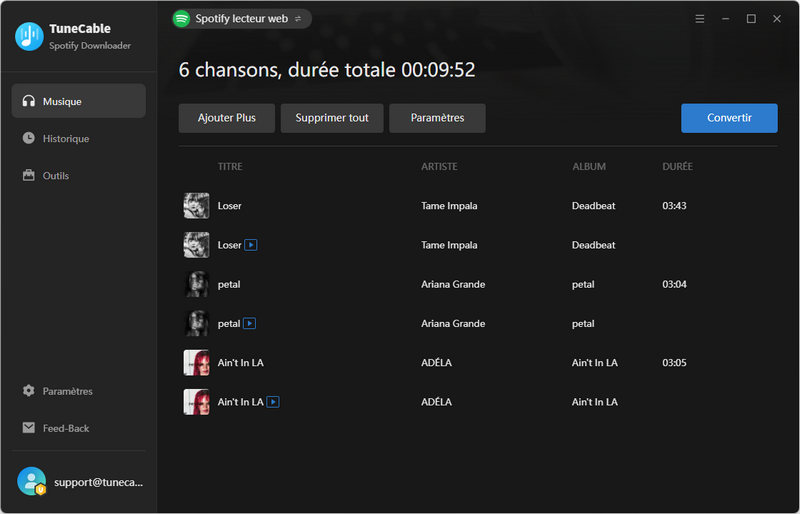Image resolution: width=800 pixels, height=514 pixels.
Task: Click the album thumbnail of Loser with video icon
Action: click(196, 245)
